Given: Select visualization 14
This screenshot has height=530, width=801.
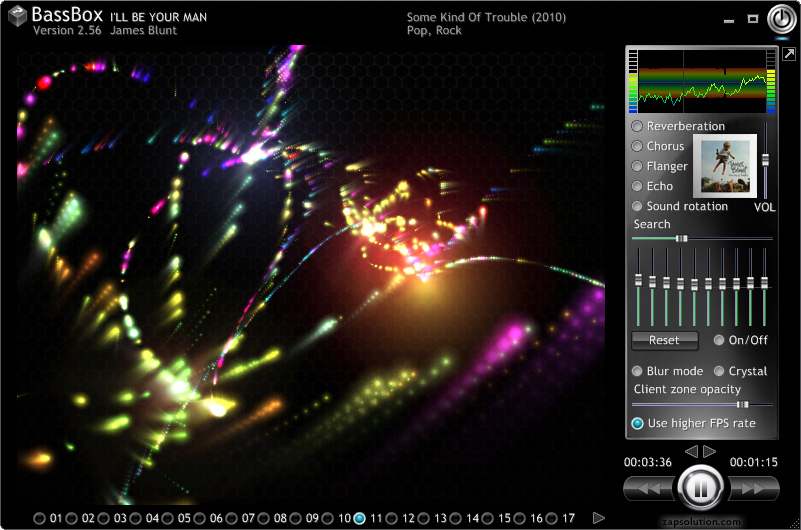Looking at the screenshot, I should pyautogui.click(x=456, y=518).
